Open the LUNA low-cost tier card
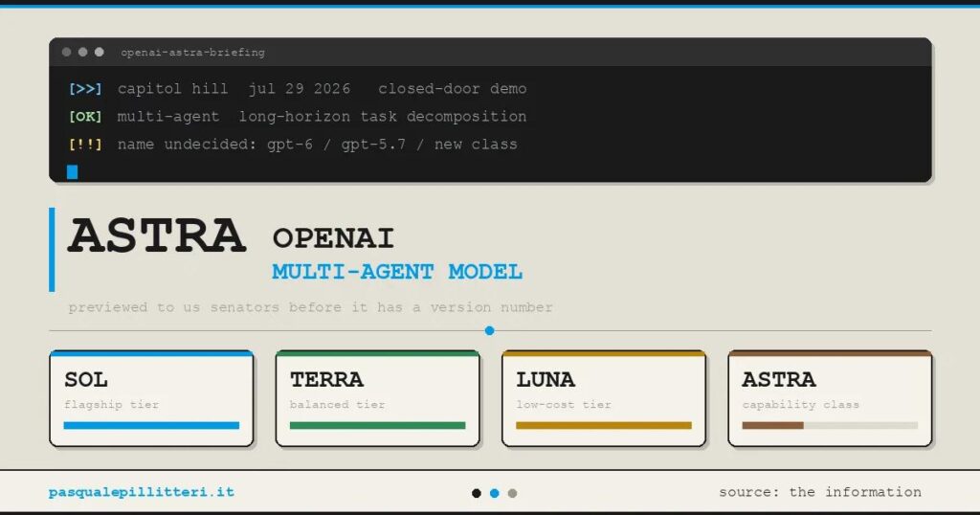 604,399
